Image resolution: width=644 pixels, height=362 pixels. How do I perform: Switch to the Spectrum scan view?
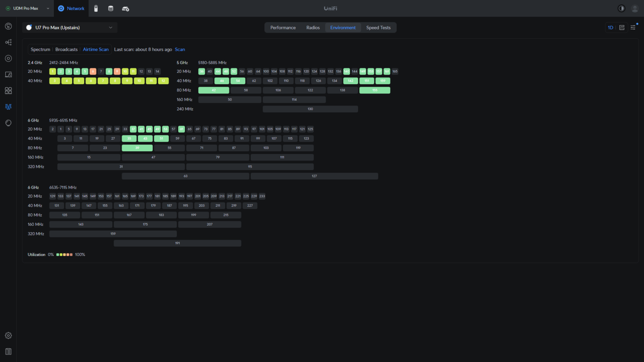tap(40, 49)
